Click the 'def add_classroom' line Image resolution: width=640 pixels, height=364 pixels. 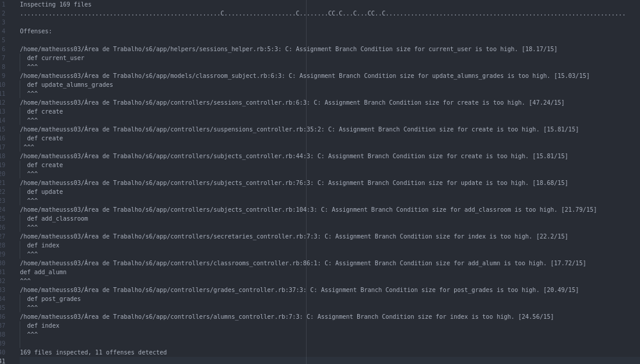click(x=58, y=218)
